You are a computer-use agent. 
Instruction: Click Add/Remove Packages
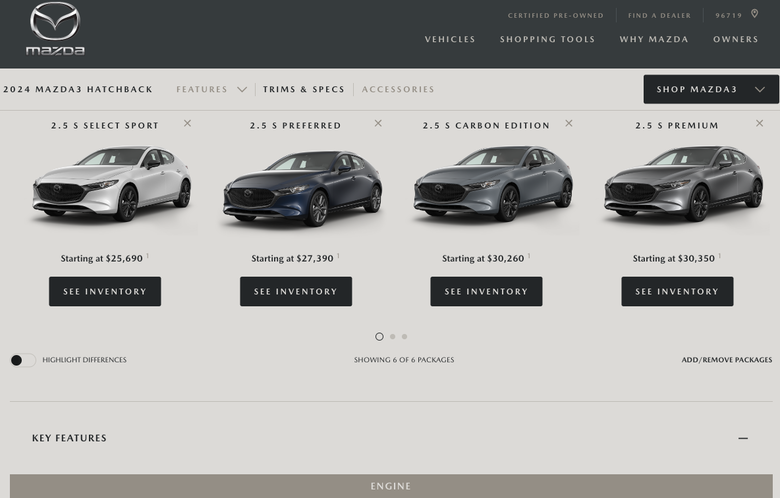(727, 360)
